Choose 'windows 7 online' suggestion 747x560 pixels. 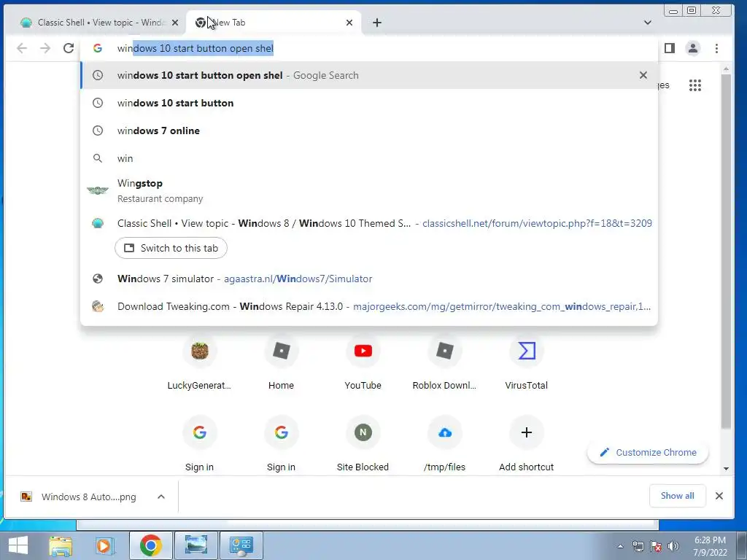click(x=369, y=131)
